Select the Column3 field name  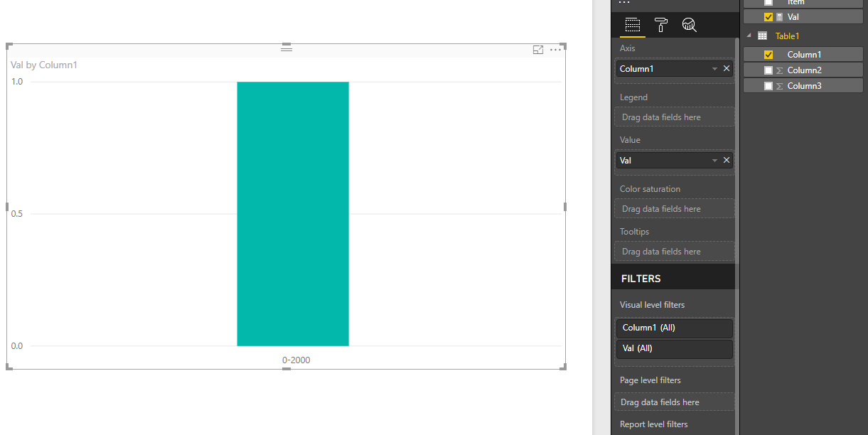pos(804,86)
